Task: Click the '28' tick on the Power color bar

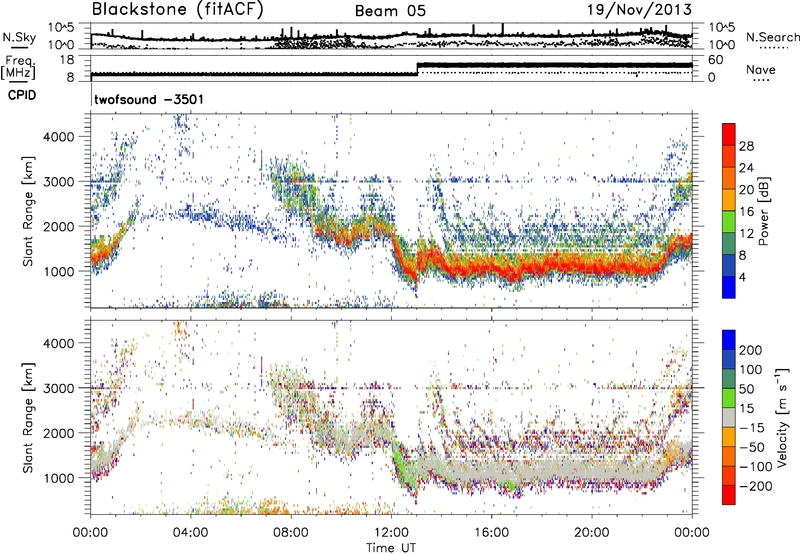Action: 746,146
